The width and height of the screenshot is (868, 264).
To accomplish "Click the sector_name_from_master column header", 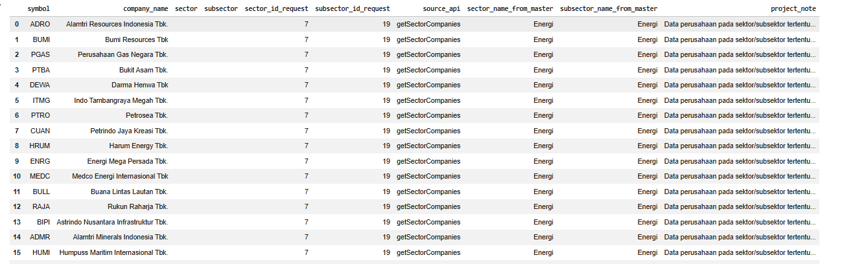I will point(510,9).
